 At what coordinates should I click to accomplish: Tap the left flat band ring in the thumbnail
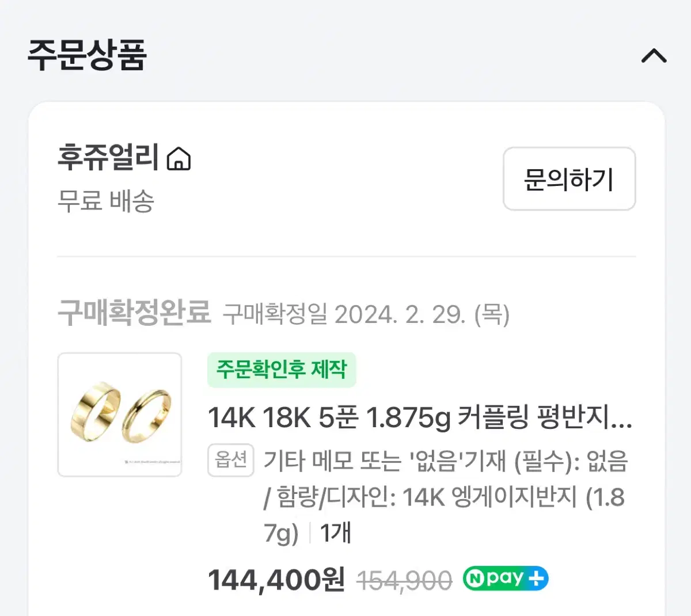(x=95, y=411)
